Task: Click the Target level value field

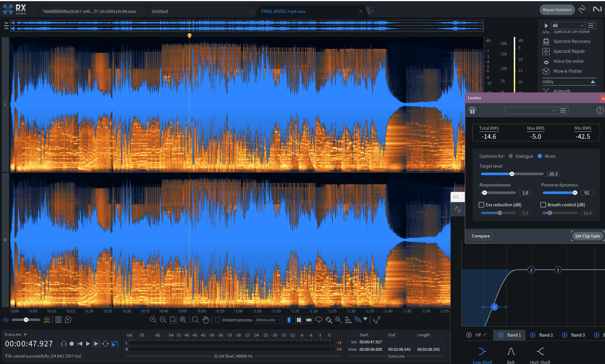Action: click(553, 174)
